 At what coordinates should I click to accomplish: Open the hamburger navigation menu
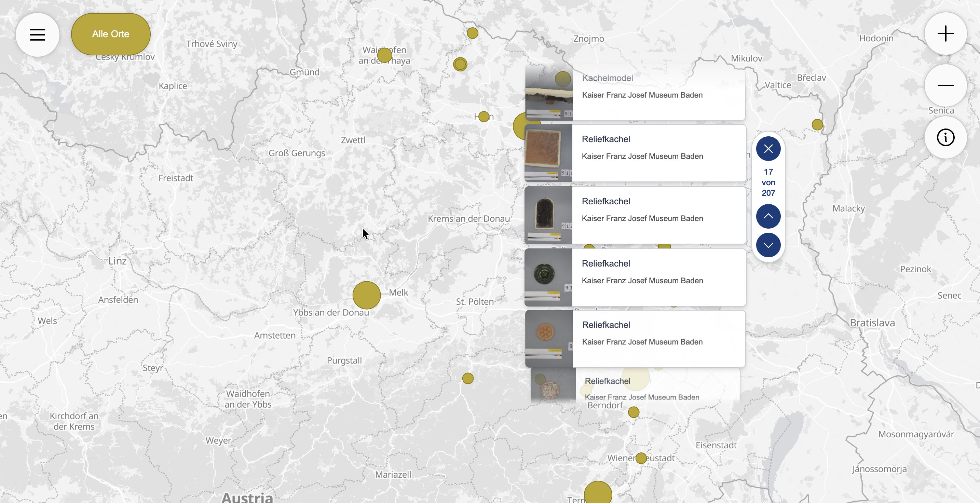37,34
